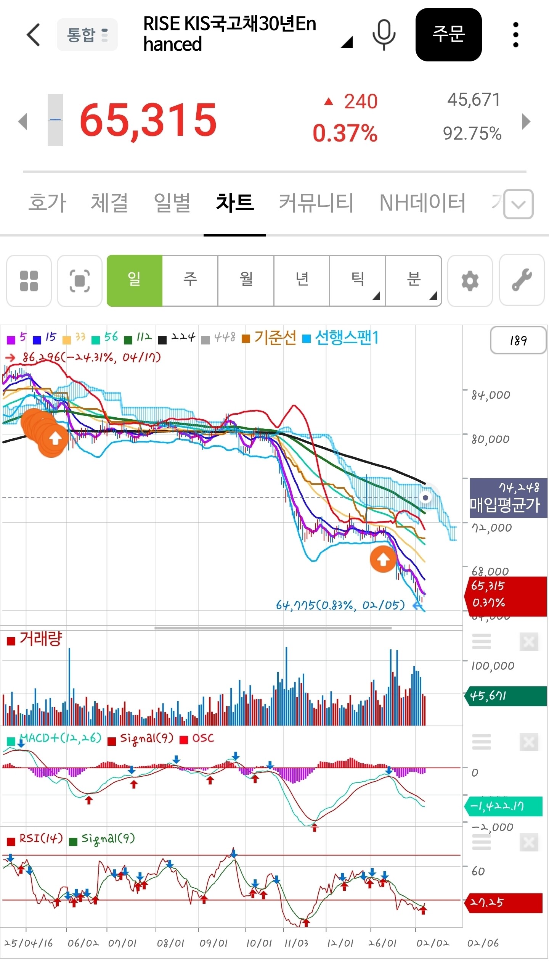
Task: Activate the microphone voice search
Action: 384,35
